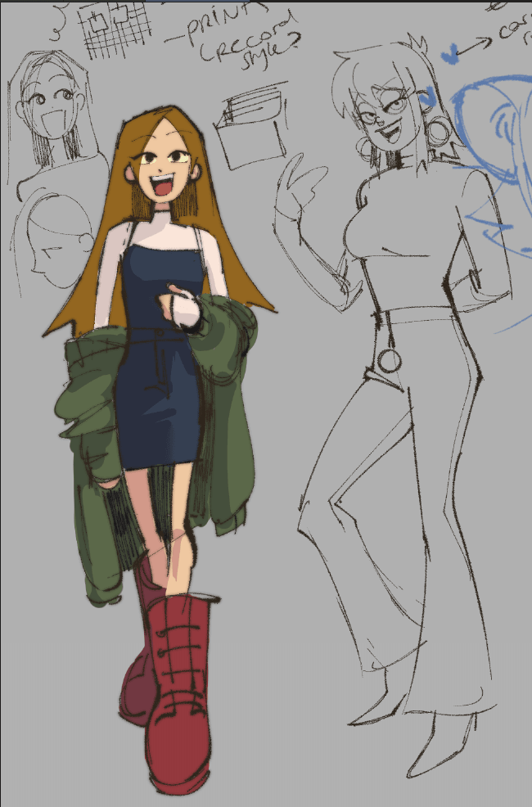The width and height of the screenshot is (532, 807).
Task: Click the grid pattern doodle
Action: (115, 29)
